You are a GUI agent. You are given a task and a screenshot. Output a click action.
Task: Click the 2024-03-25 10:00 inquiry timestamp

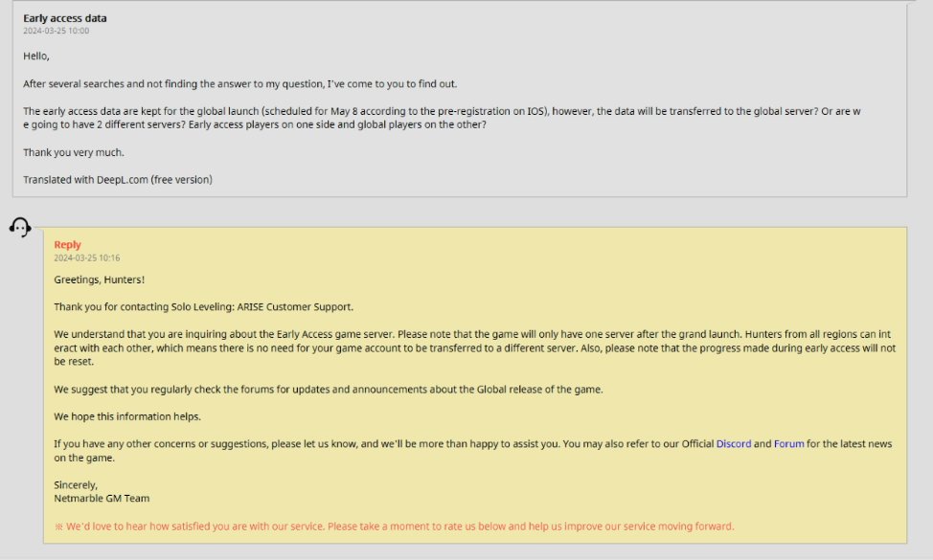(x=56, y=31)
